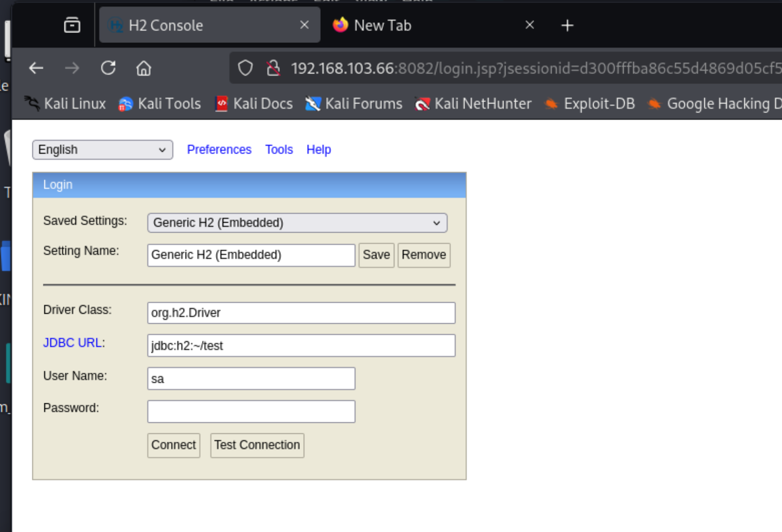The image size is (782, 532).
Task: Open the Preferences link
Action: point(219,150)
